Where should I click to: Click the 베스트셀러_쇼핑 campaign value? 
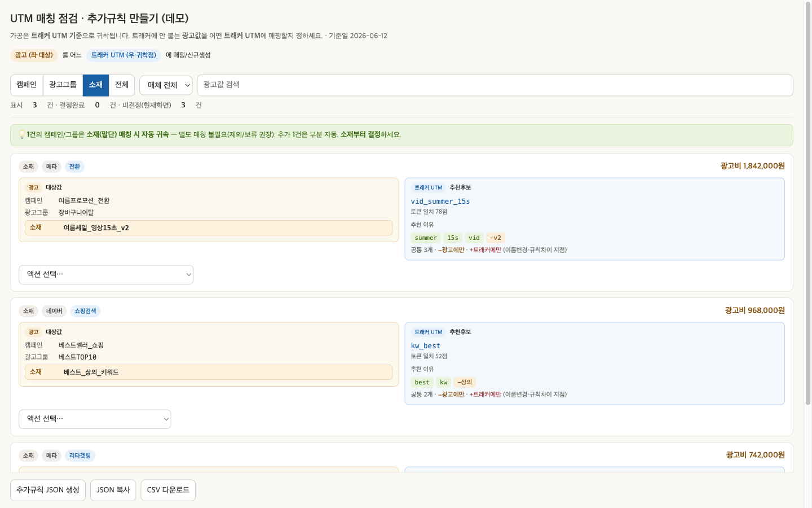pos(81,345)
